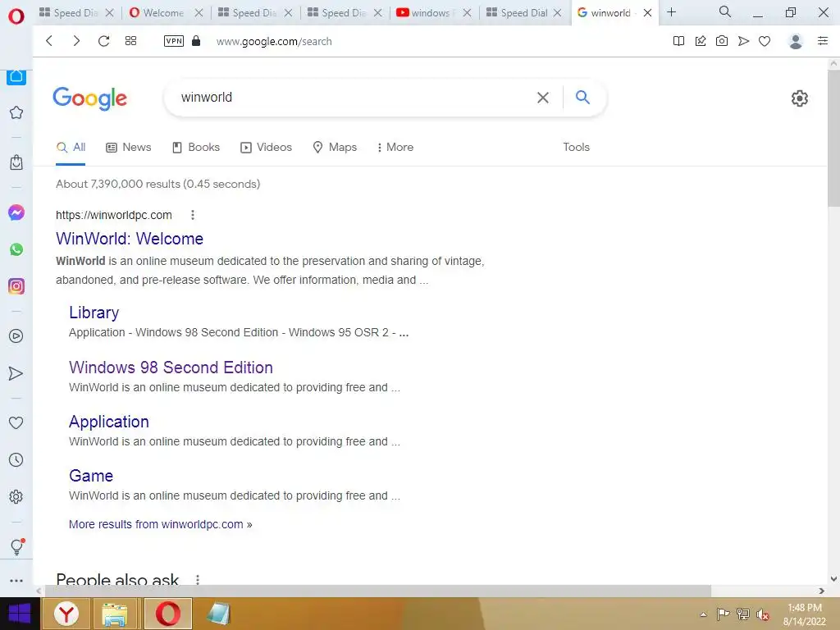Click the address bar send arrow icon
The height and width of the screenshot is (630, 840).
743,41
